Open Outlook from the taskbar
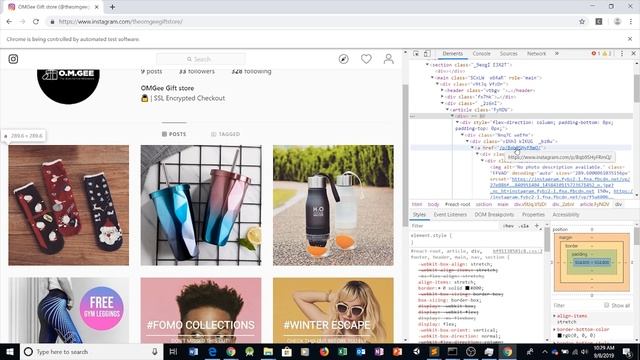 [x=361, y=351]
